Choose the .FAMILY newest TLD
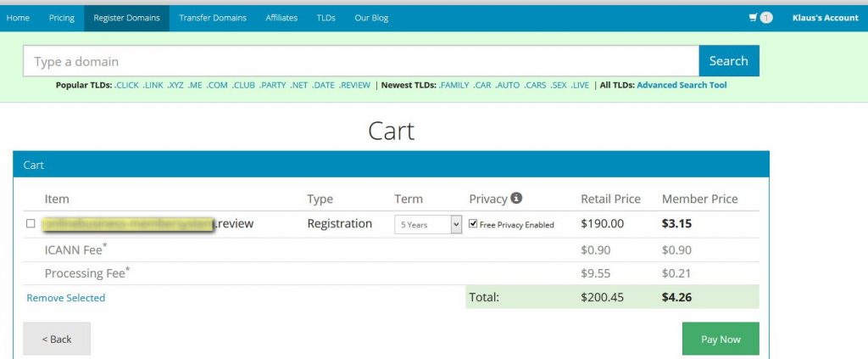Screen dimensions: 868x359 tap(454, 86)
